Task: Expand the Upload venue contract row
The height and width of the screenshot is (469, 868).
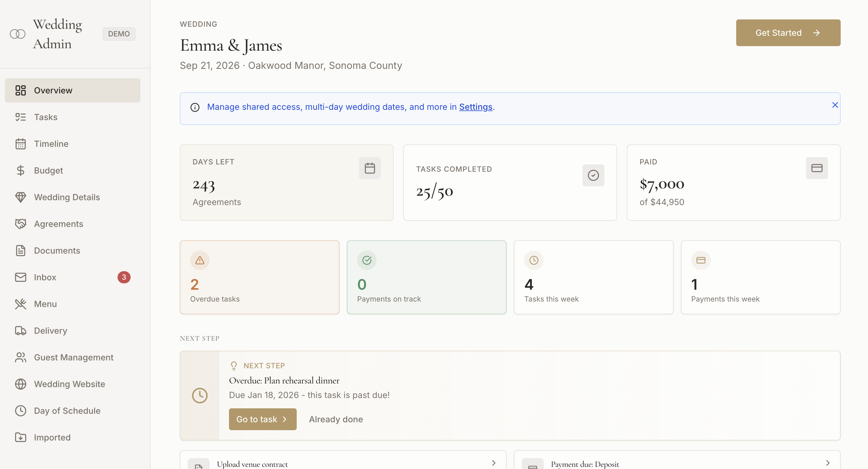Action: click(x=494, y=463)
